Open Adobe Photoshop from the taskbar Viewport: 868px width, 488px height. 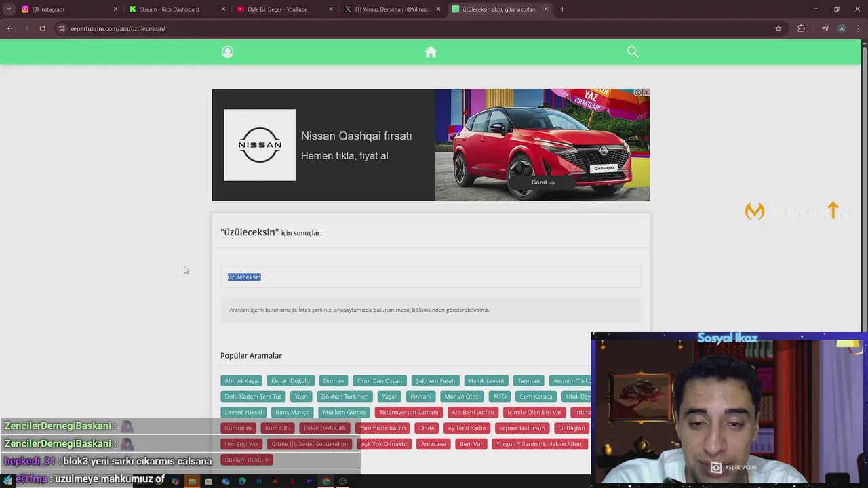click(x=259, y=481)
